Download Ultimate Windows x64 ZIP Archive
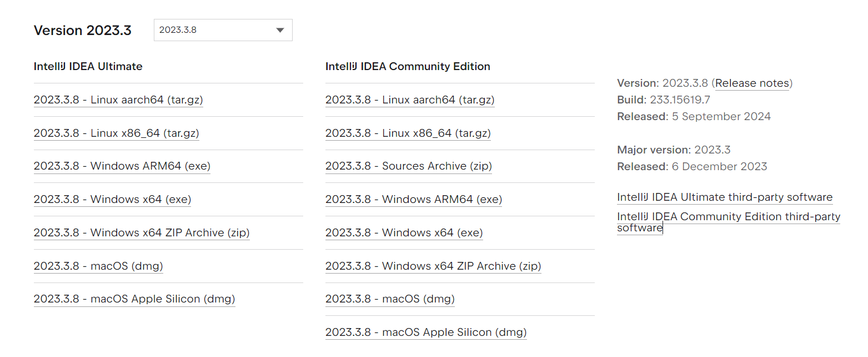Screen dimensions: 868x357 click(142, 232)
